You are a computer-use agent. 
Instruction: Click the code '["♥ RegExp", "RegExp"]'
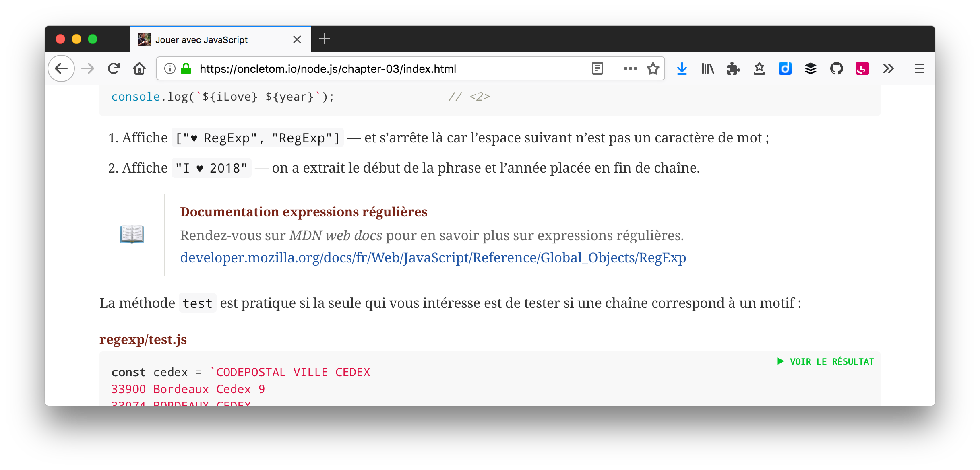tap(258, 138)
